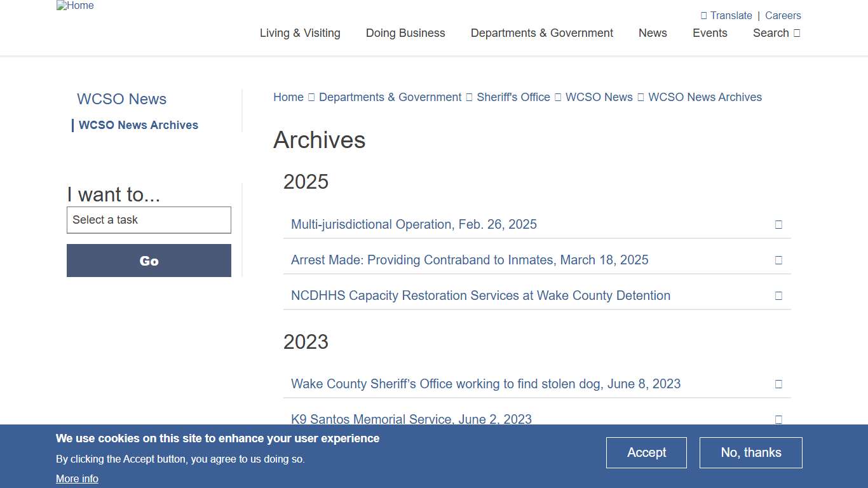Click icon beside K9 Santos Memorial Service entry

(778, 419)
